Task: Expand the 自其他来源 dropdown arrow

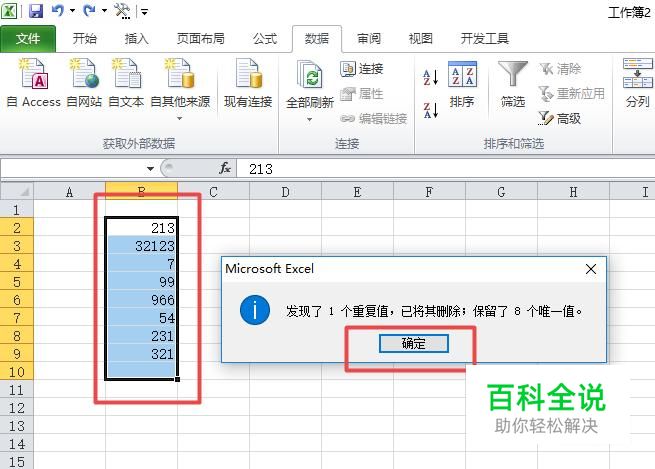Action: pos(180,119)
